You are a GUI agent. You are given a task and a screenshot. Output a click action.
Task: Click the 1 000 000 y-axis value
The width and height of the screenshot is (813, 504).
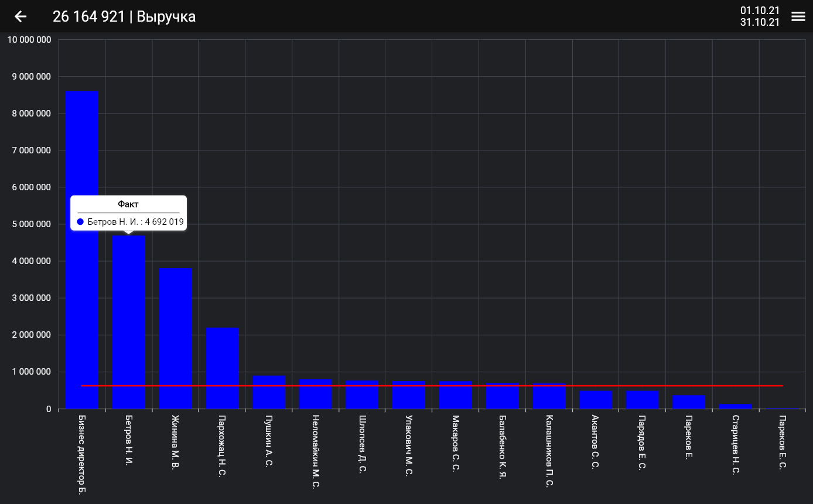[32, 372]
